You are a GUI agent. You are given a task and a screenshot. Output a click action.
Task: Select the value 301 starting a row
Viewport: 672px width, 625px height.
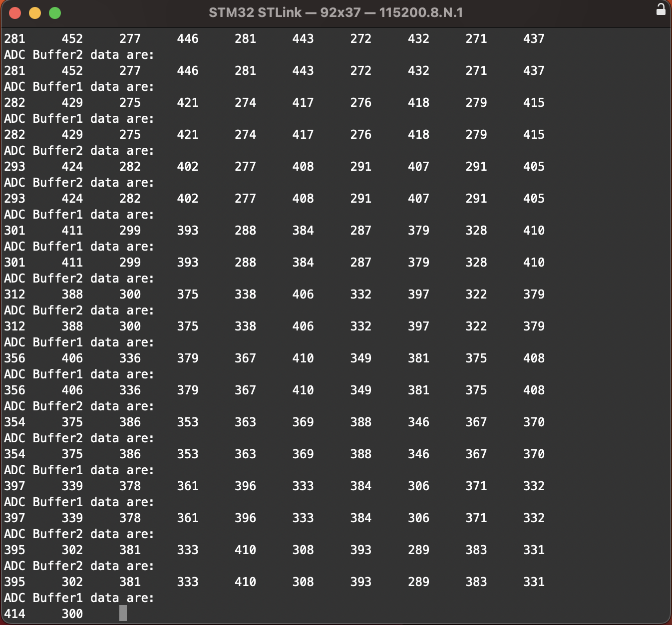14,231
